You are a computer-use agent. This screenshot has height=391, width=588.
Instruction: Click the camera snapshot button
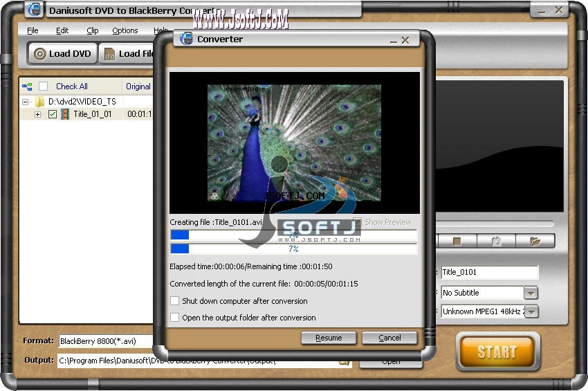pyautogui.click(x=496, y=241)
